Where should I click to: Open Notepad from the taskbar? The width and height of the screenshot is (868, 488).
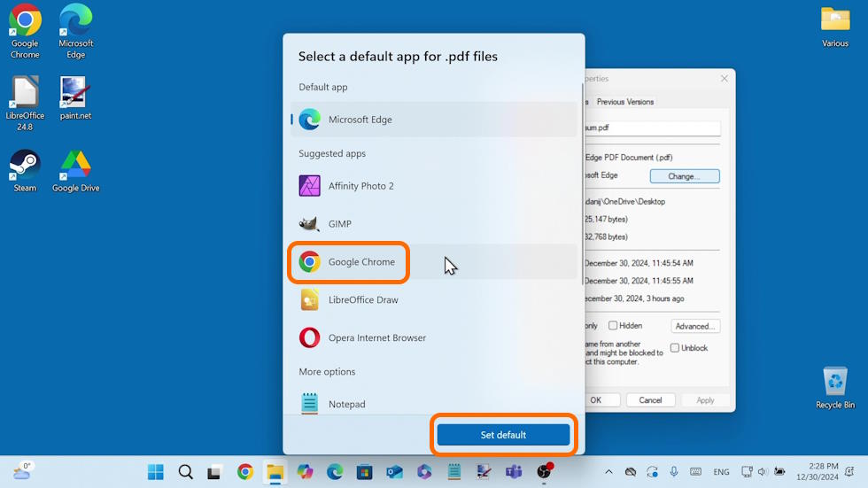453,472
